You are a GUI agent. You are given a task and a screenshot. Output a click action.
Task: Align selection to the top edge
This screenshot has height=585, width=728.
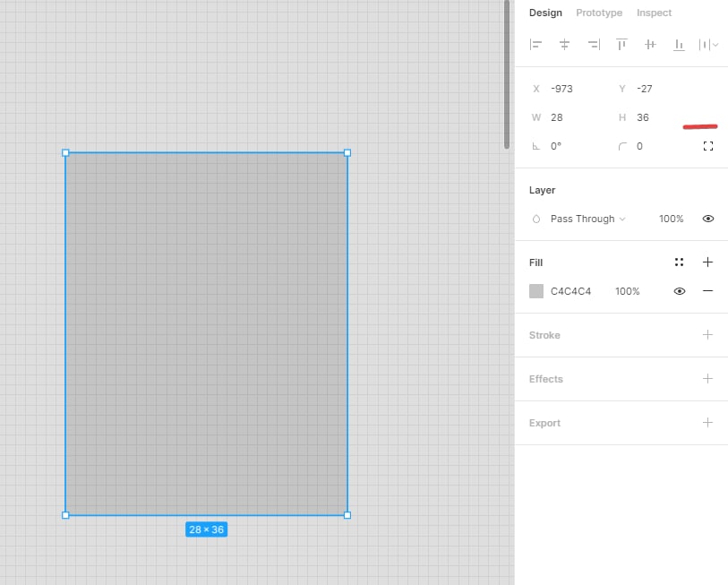click(x=621, y=45)
